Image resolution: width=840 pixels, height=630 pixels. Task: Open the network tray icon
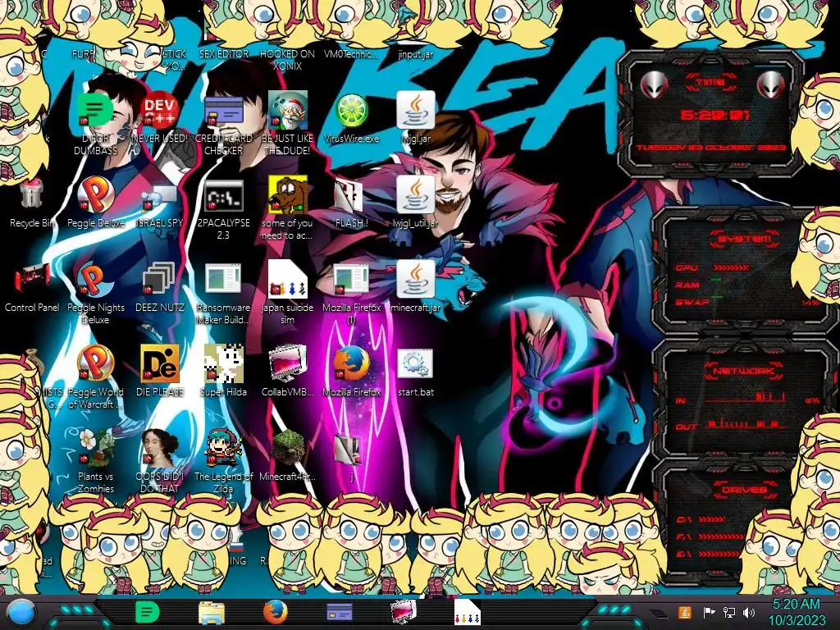click(728, 612)
